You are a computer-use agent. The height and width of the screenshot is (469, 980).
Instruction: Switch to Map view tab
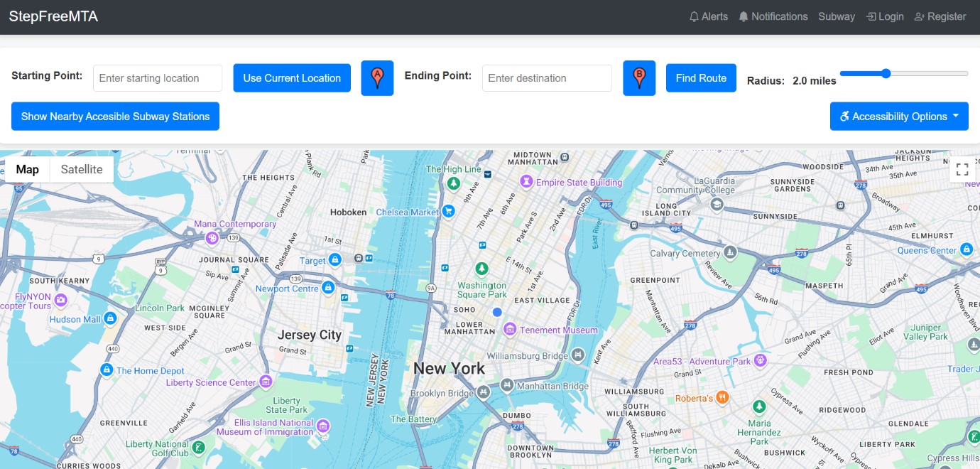click(x=28, y=169)
